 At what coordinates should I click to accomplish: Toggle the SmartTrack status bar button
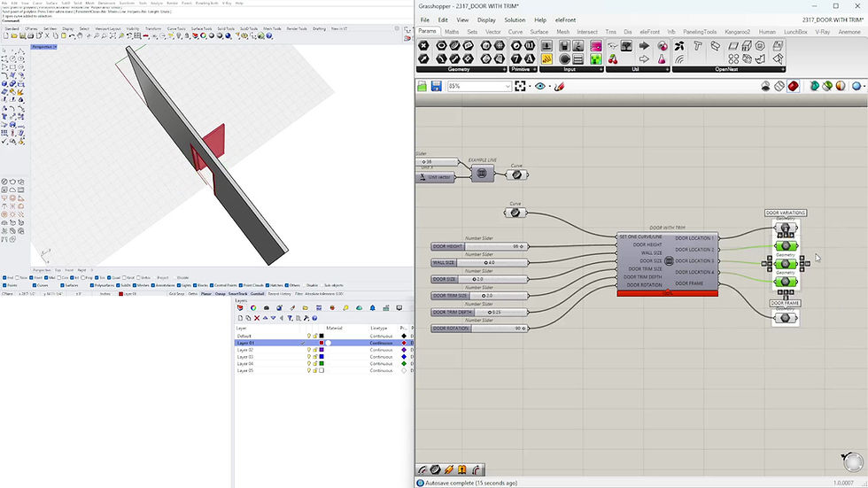click(x=238, y=294)
